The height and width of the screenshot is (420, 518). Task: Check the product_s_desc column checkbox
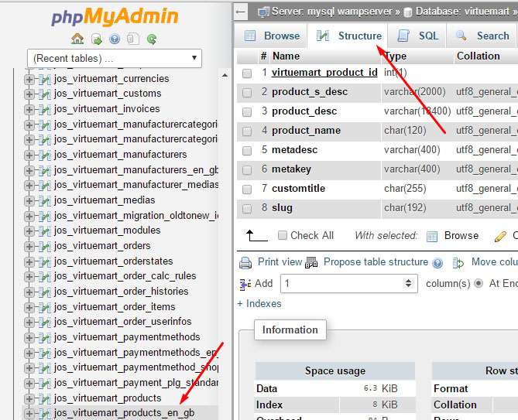tap(247, 92)
